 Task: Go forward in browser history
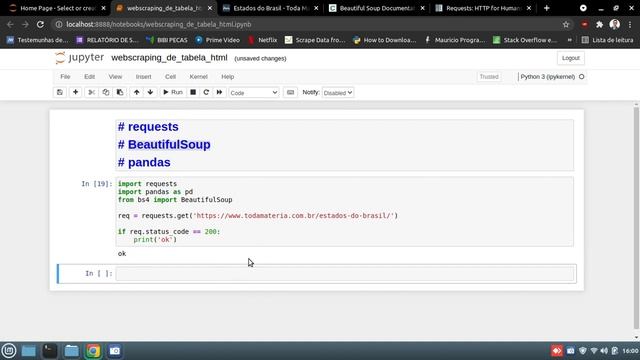point(25,24)
